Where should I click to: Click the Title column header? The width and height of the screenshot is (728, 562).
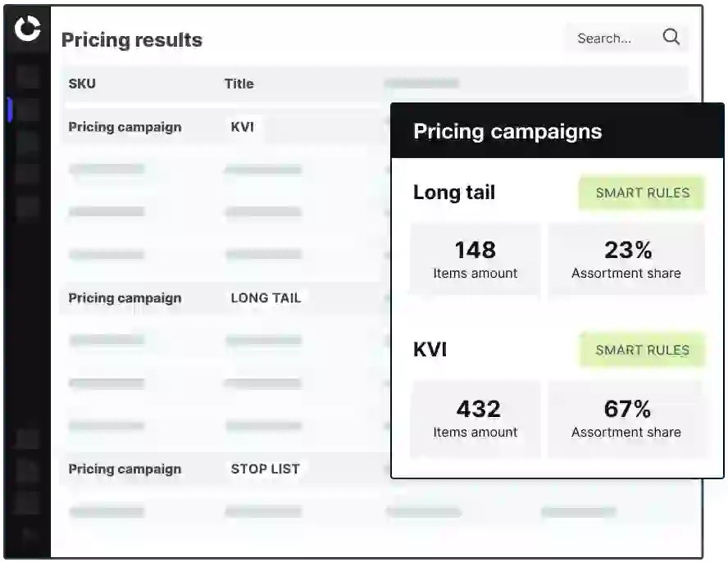239,84
